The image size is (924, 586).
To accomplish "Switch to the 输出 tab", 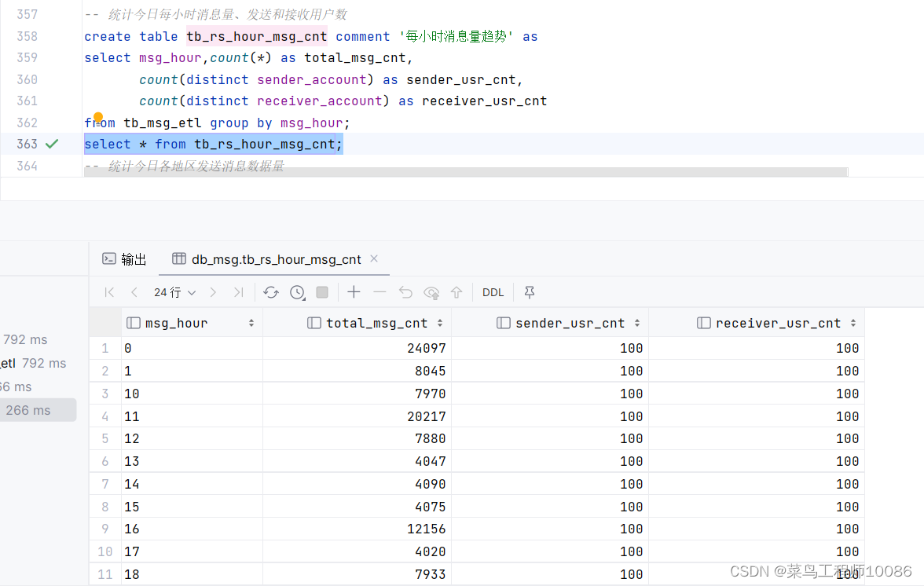I will click(x=124, y=259).
